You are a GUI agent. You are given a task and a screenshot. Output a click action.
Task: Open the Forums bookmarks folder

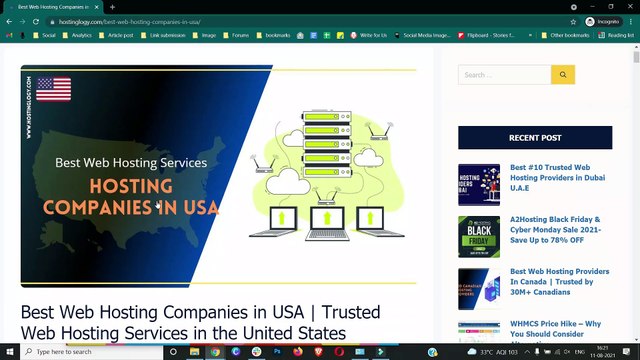click(x=236, y=36)
